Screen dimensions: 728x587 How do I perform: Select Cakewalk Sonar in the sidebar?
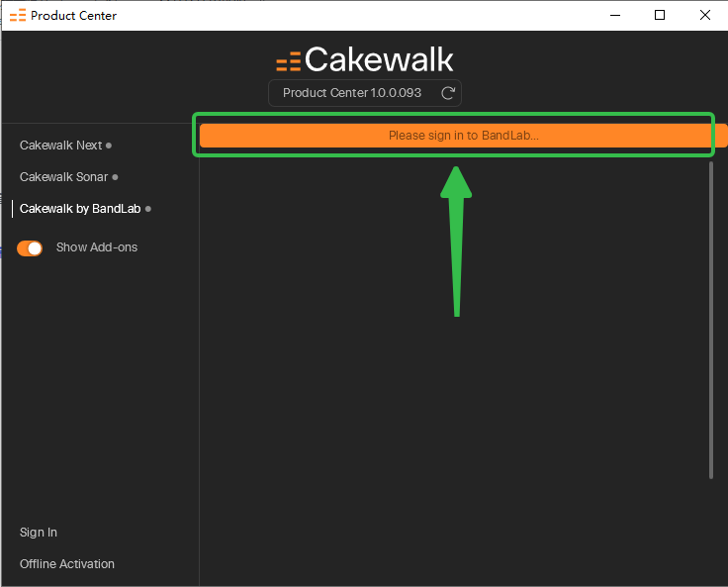[x=63, y=177]
